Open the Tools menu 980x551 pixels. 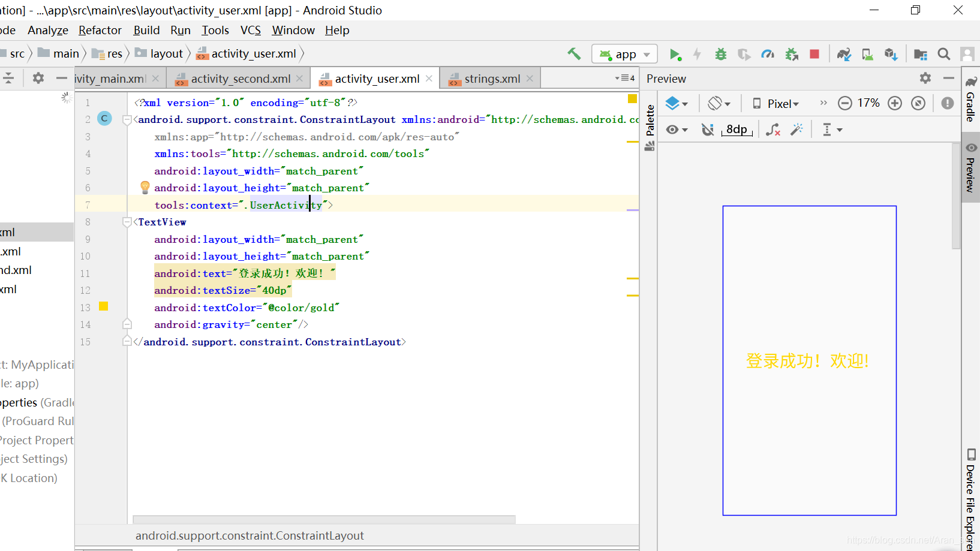coord(215,30)
